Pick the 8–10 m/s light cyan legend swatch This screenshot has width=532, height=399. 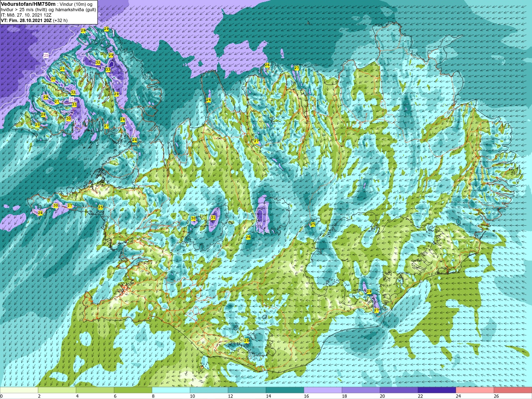click(171, 390)
